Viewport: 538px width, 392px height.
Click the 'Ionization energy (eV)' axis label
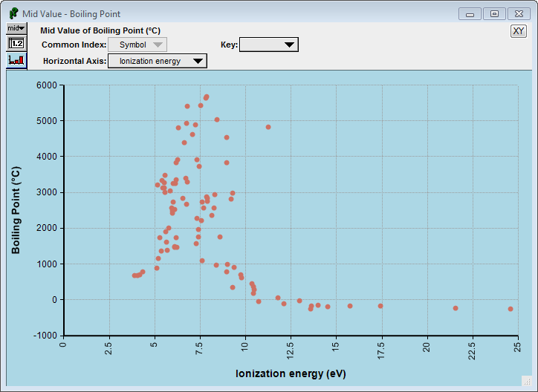click(291, 373)
